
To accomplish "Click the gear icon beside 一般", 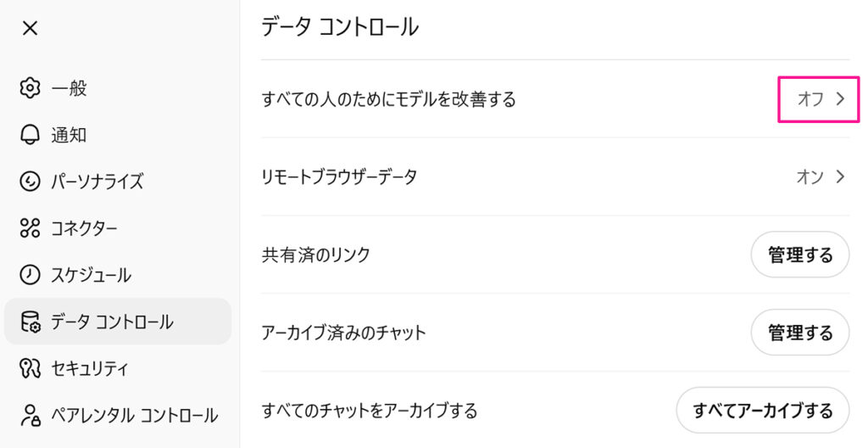I will [x=30, y=87].
